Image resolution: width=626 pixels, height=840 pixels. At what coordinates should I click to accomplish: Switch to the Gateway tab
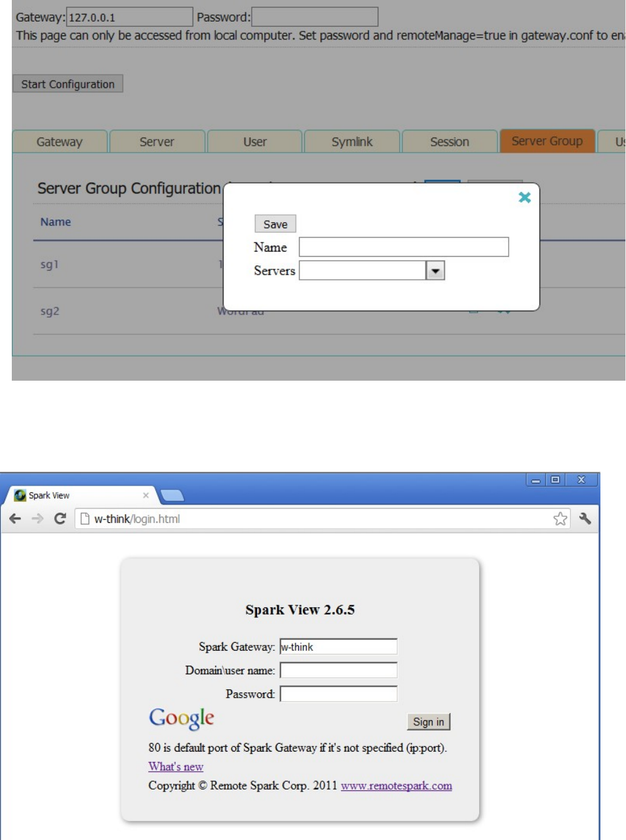click(60, 142)
